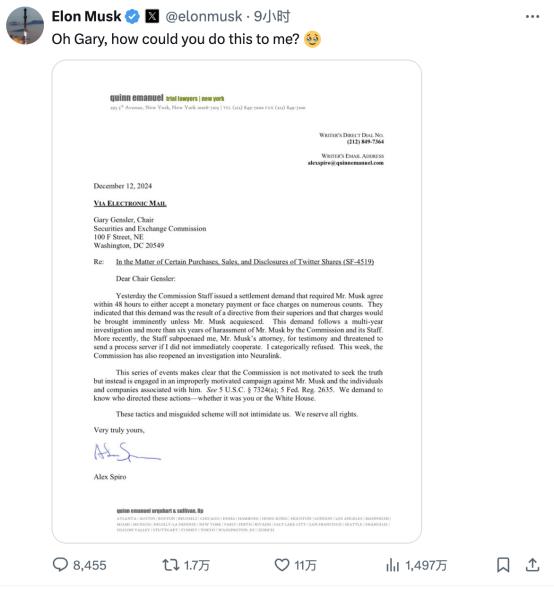Expand the three-dot more options menu
Screen dimensions: 554x589
[x=532, y=17]
